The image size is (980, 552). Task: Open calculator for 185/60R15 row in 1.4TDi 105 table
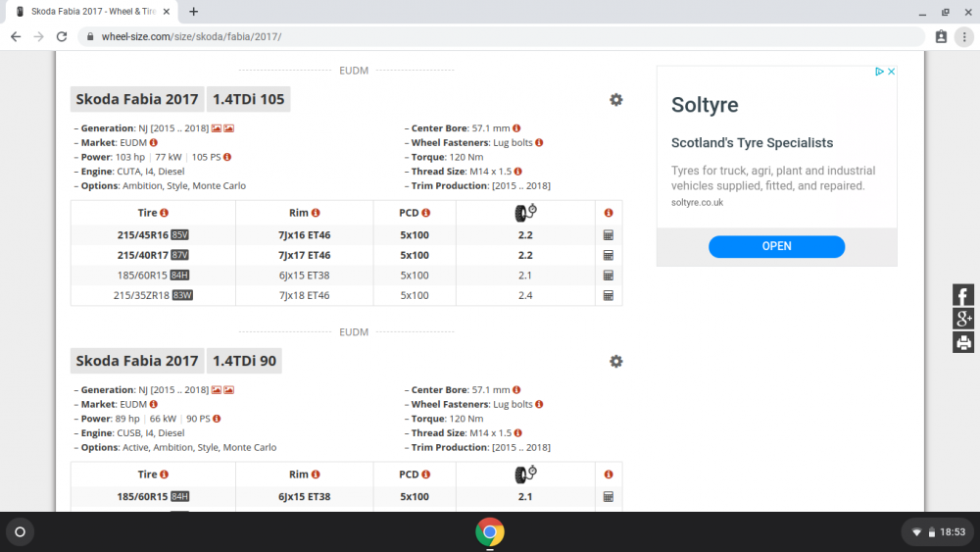609,276
